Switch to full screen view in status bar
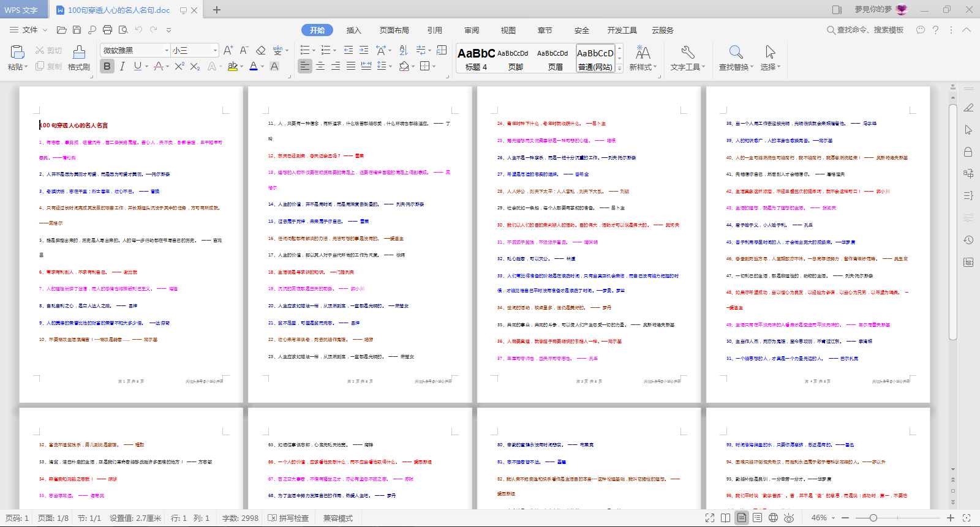The height and width of the screenshot is (527, 980). tap(710, 518)
